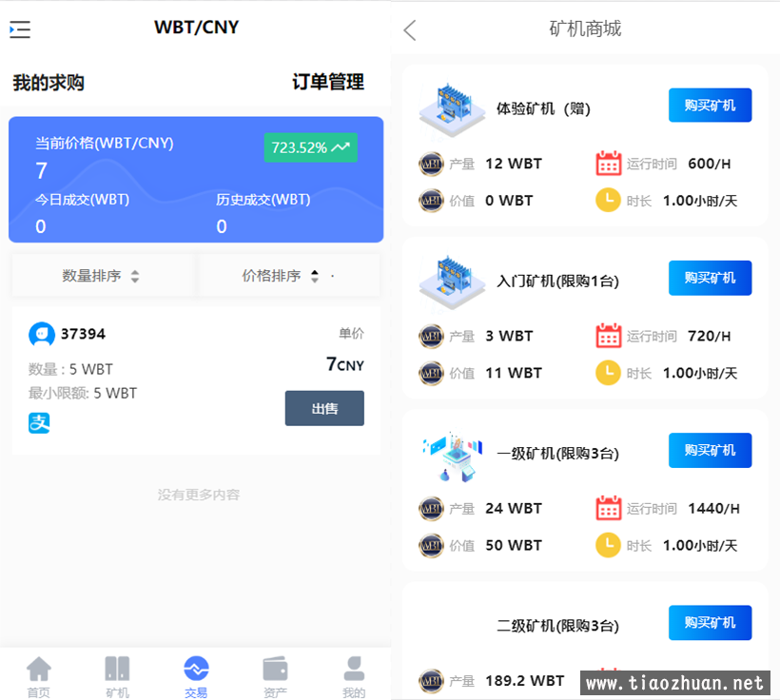
Task: Click 历史成交(WBT) label
Action: coord(263,200)
